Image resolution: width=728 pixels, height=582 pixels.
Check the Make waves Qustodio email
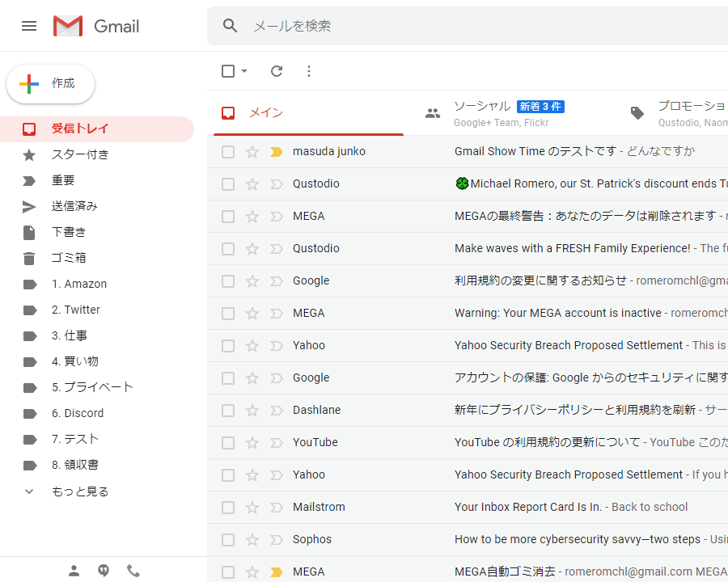coord(228,249)
